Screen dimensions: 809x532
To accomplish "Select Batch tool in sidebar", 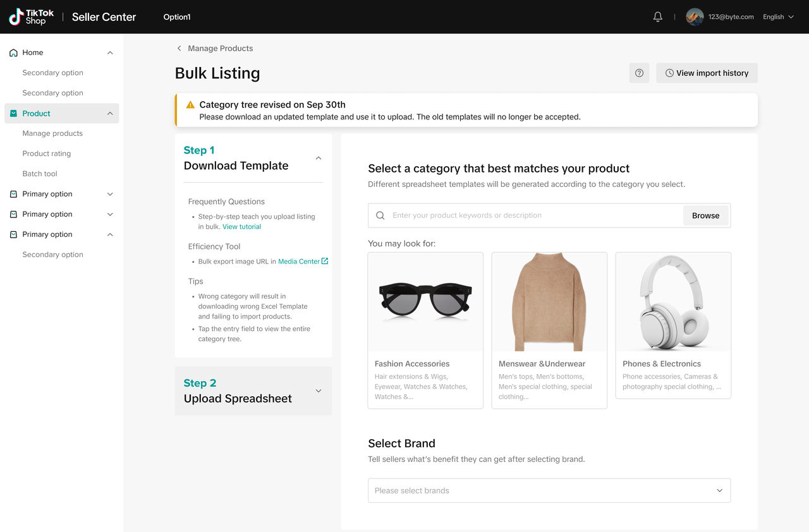I will [40, 174].
